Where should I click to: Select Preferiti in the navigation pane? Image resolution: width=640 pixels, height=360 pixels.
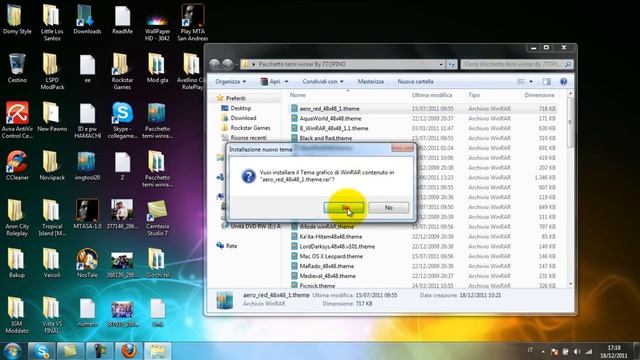[236, 98]
